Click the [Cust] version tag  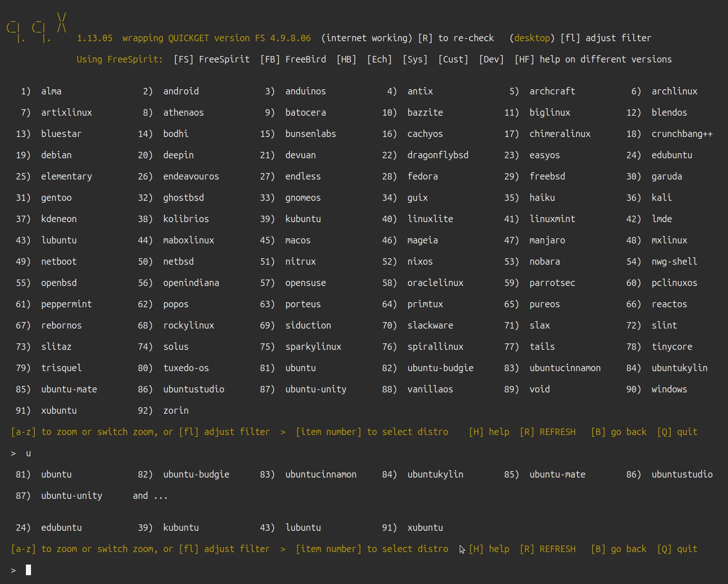[453, 59]
